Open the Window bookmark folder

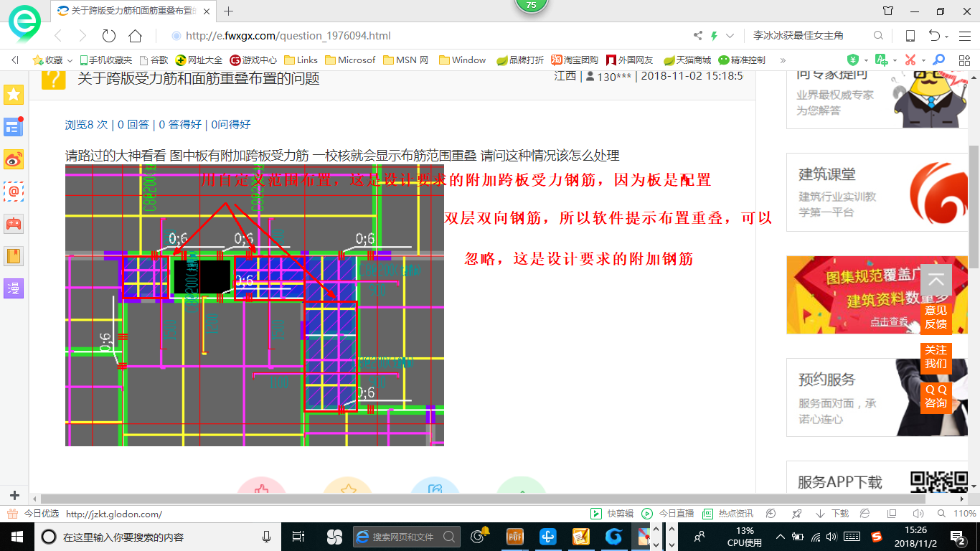[x=463, y=60]
